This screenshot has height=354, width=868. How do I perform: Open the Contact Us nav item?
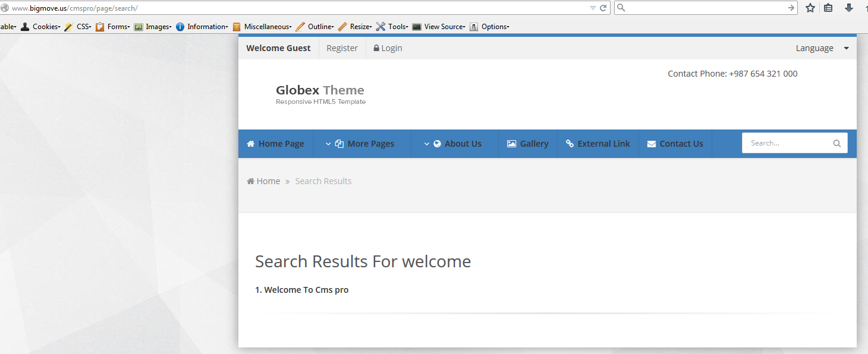(675, 144)
